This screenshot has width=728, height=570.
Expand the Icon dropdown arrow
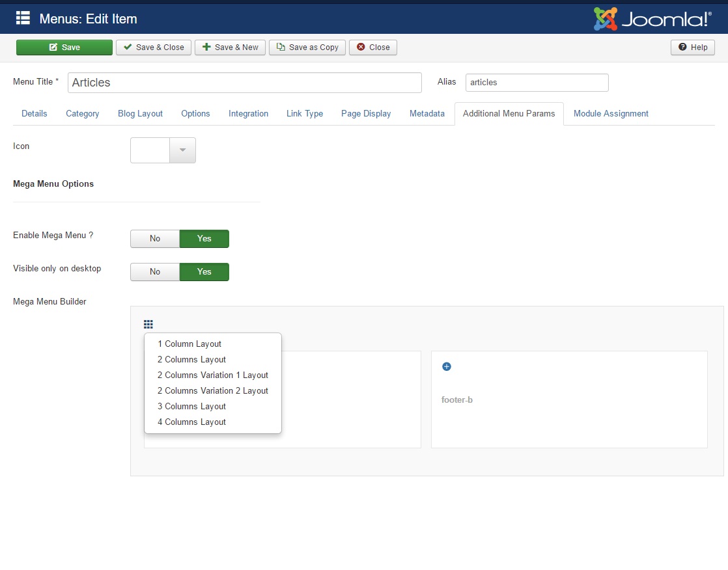(182, 150)
